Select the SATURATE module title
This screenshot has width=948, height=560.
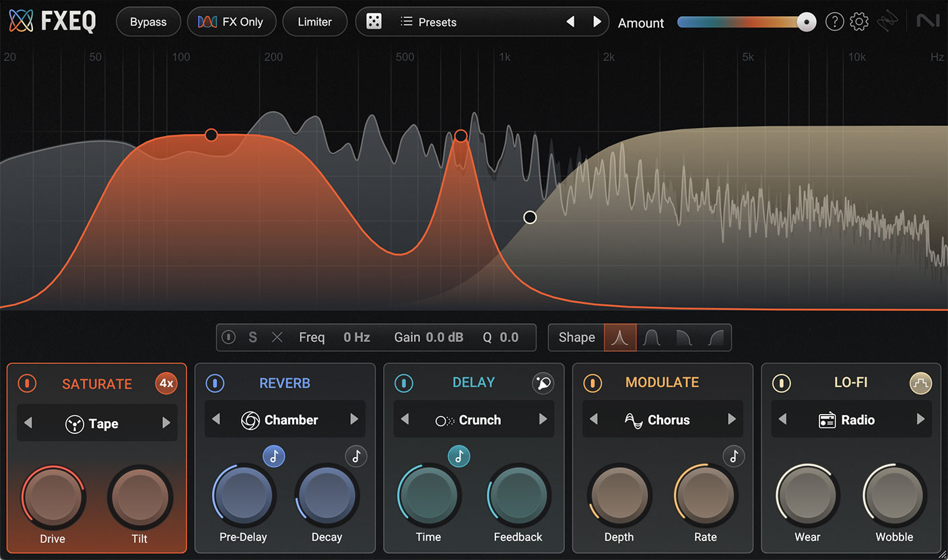pos(97,384)
